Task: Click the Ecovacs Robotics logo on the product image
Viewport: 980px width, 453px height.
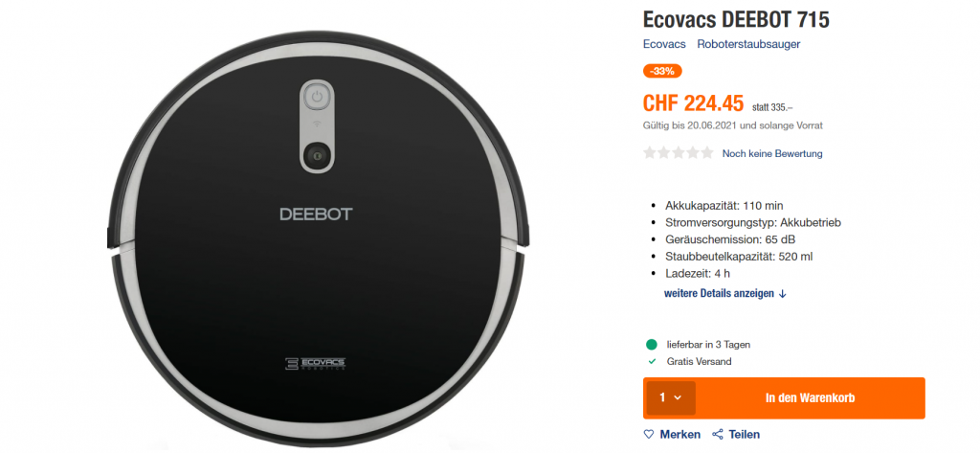Action: tap(315, 365)
